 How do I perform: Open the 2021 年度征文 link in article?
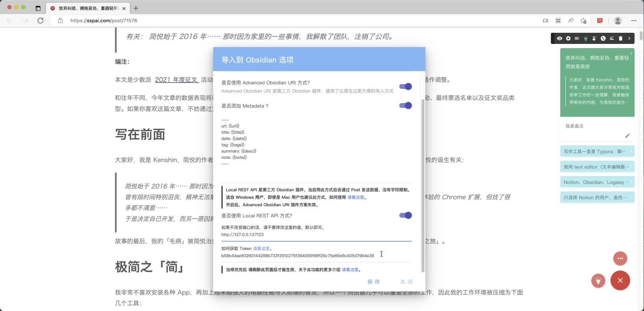[177, 80]
